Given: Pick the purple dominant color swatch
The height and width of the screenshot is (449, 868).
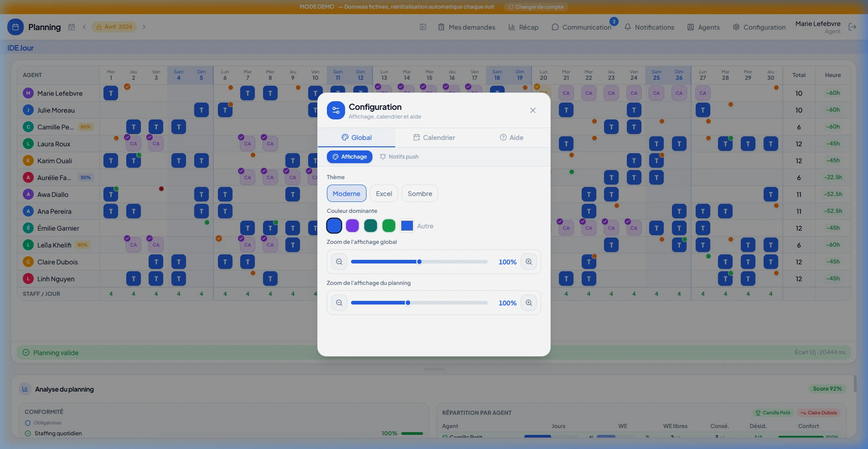Looking at the screenshot, I should (x=352, y=226).
